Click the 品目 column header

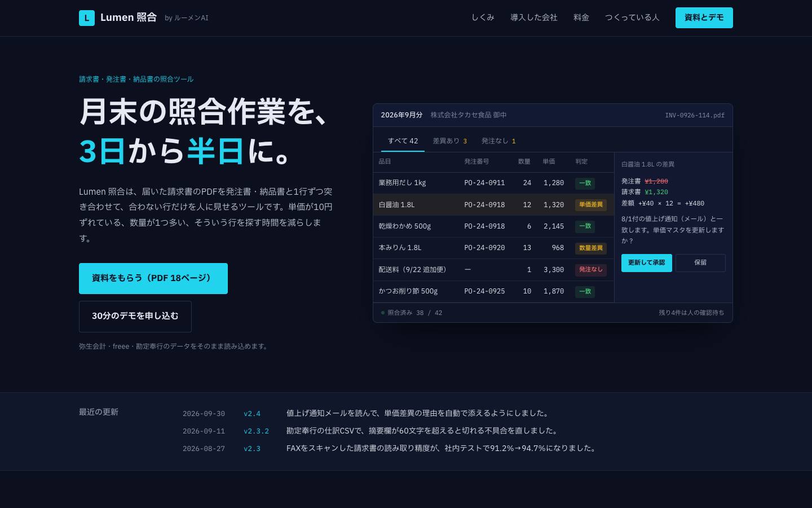pyautogui.click(x=385, y=162)
